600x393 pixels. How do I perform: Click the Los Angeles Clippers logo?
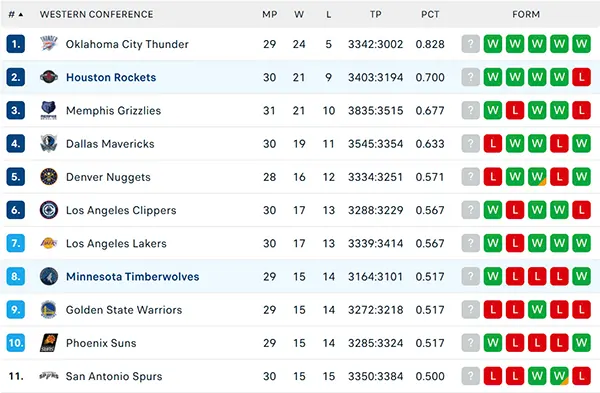(x=49, y=210)
